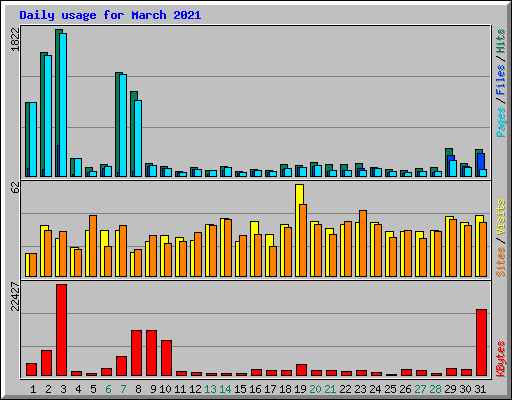Click green weekend day label 6
512x400 pixels.
(x=108, y=389)
